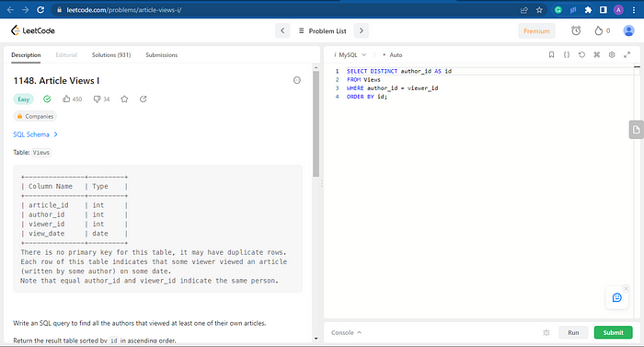Go forward in browser history
The width and height of the screenshot is (644, 347).
pos(26,10)
